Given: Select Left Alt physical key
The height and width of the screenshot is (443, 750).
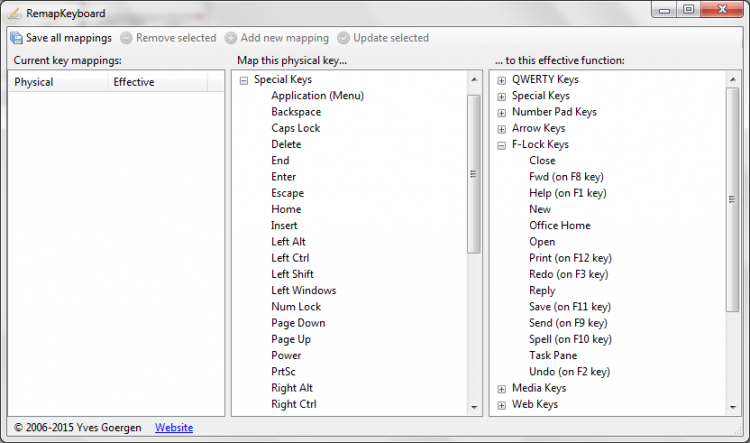Looking at the screenshot, I should coord(288,242).
